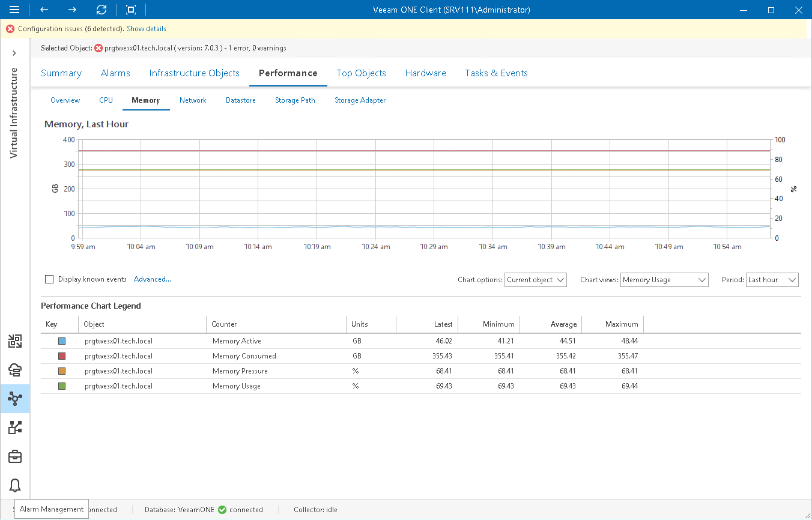This screenshot has height=520, width=812.
Task: Go forward using the right arrow
Action: point(72,10)
